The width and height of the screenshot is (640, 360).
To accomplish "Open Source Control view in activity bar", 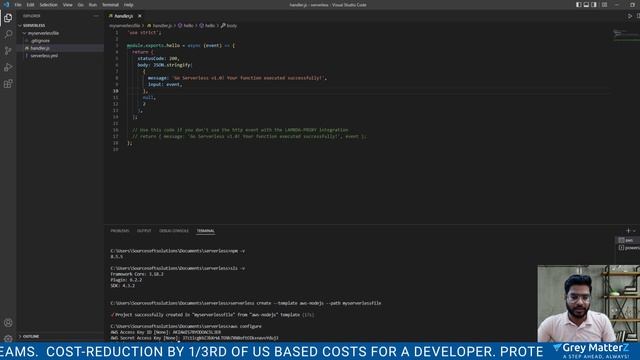I will click(x=8, y=51).
